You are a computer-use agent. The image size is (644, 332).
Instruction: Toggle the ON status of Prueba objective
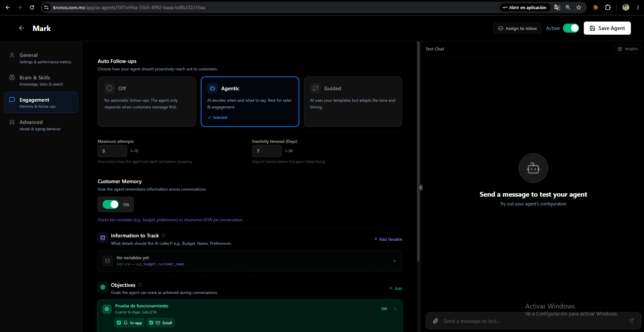click(x=384, y=309)
